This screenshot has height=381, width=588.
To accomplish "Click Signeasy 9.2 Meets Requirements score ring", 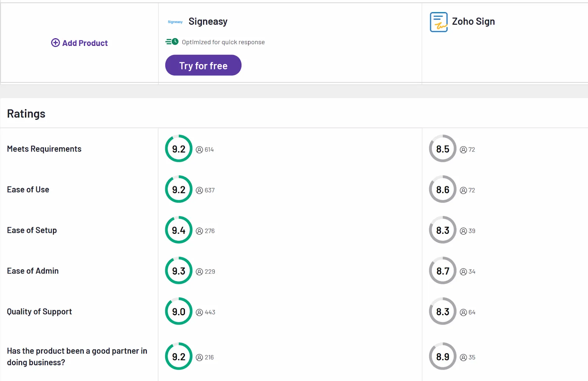I will 179,149.
